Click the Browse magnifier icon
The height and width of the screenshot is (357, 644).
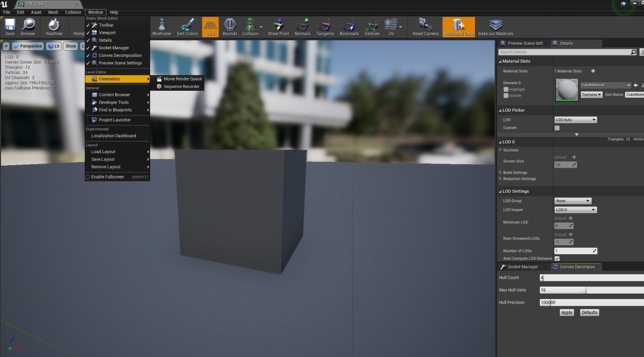pos(28,24)
